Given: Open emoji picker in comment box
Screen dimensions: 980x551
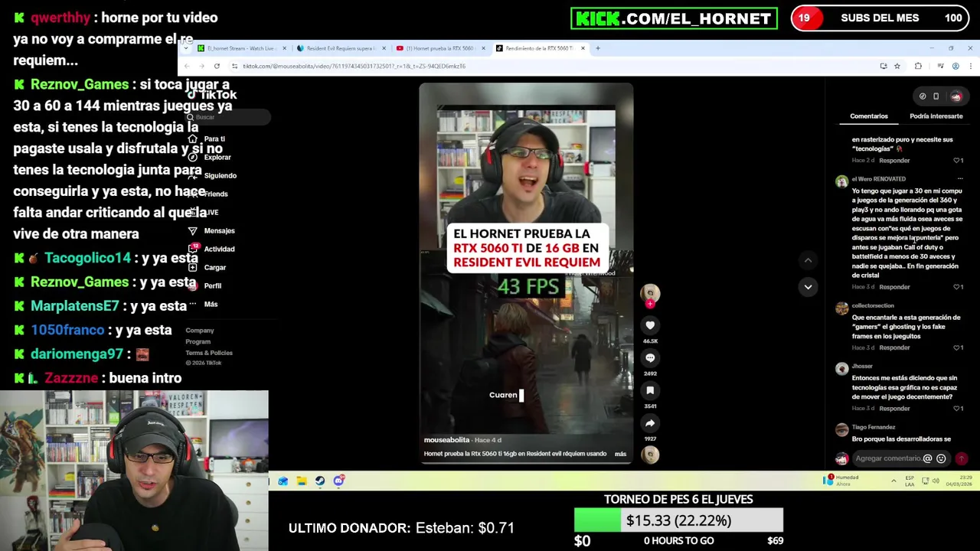Looking at the screenshot, I should click(x=941, y=458).
